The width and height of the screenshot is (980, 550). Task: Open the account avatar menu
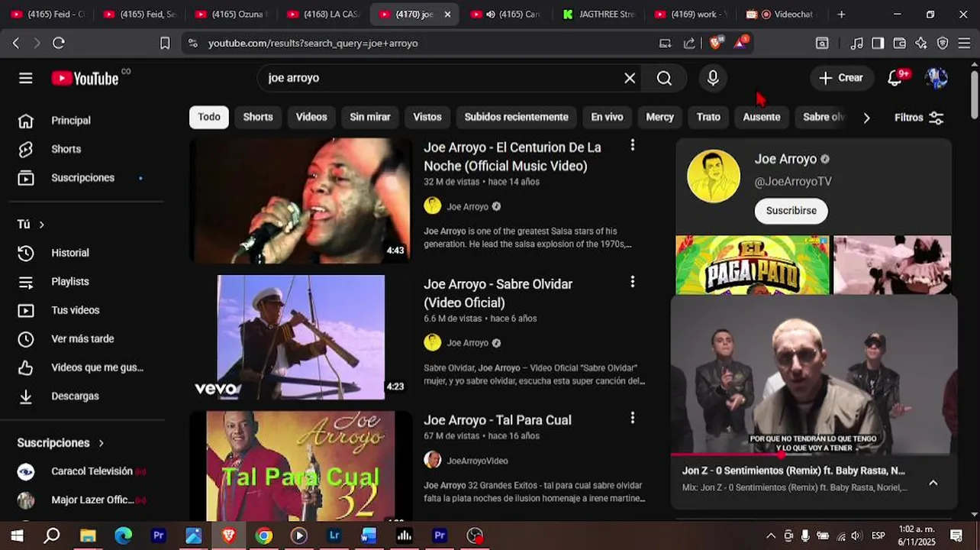pos(936,78)
